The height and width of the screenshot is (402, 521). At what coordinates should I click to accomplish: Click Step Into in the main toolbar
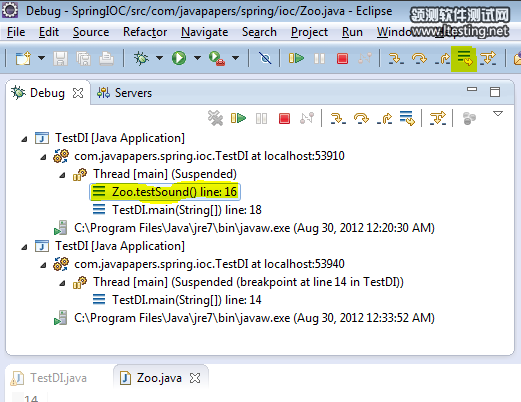(x=396, y=59)
